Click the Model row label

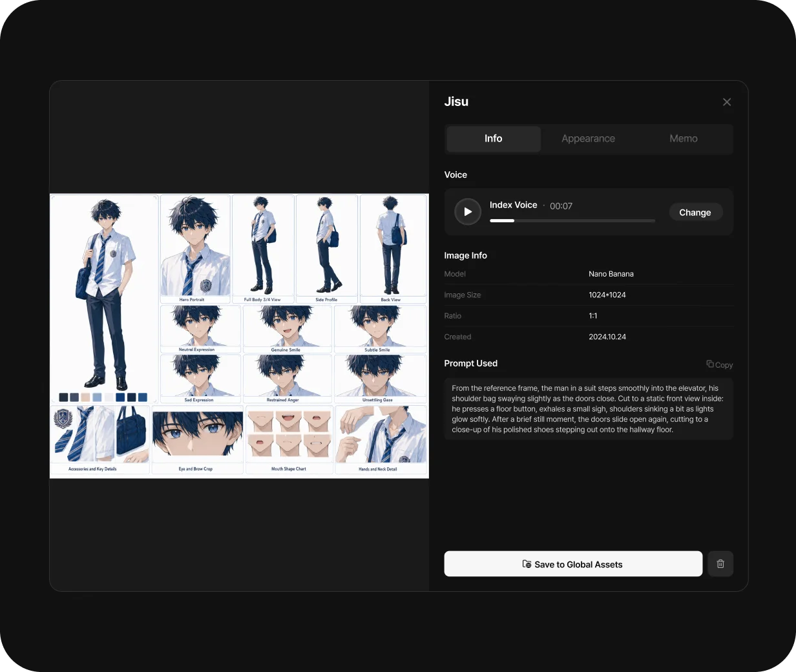[x=455, y=274]
